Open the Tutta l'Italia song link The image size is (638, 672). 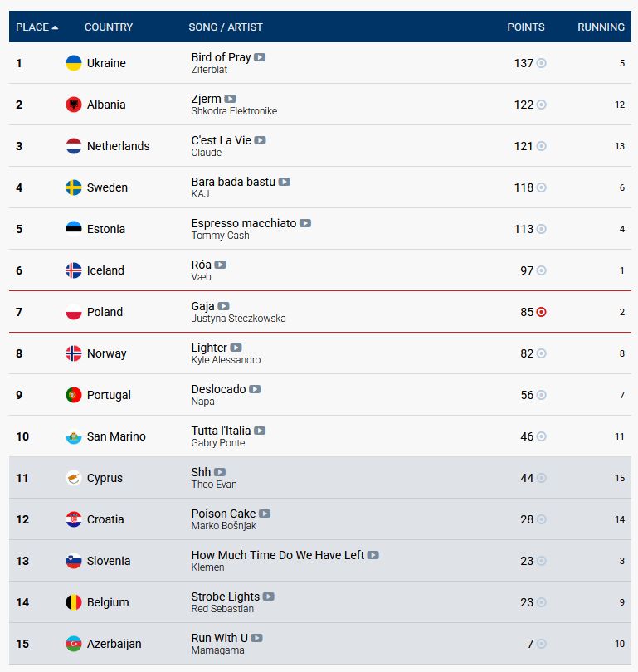221,431
